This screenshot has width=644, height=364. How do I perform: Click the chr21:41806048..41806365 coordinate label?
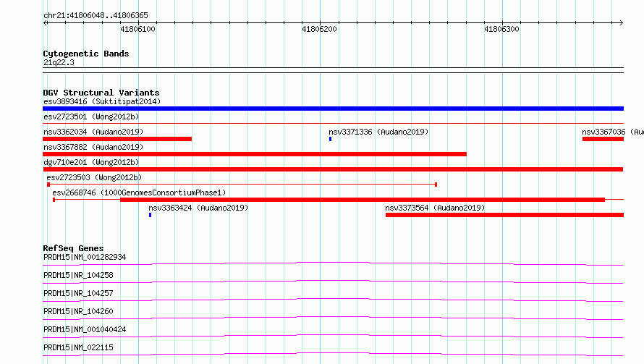[x=96, y=15]
